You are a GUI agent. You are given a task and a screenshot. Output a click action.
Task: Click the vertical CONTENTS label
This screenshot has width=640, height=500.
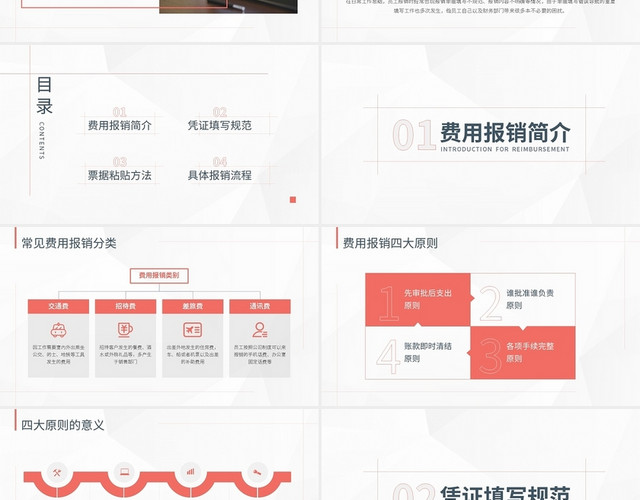[41, 140]
